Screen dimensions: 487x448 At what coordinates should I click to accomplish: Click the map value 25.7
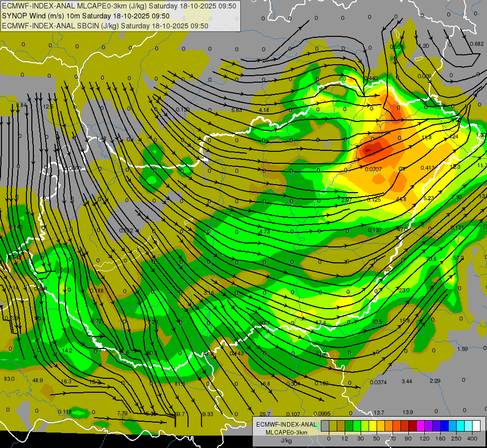click(265, 414)
